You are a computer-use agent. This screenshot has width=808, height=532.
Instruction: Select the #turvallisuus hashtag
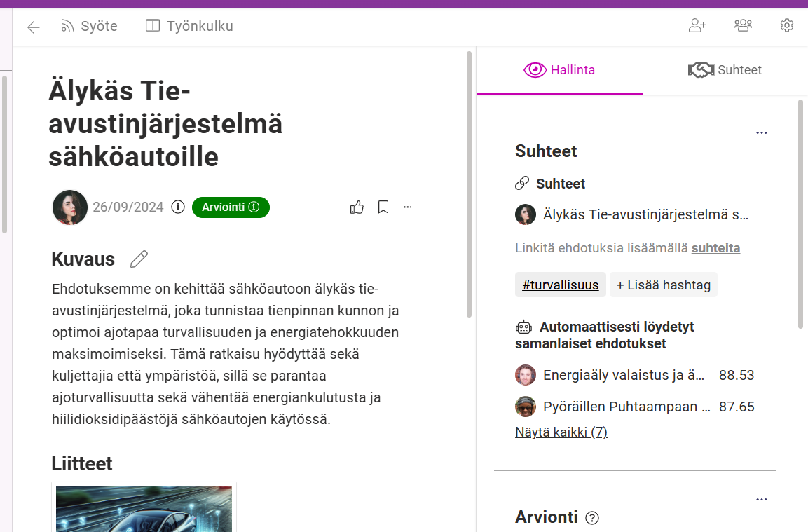(560, 285)
